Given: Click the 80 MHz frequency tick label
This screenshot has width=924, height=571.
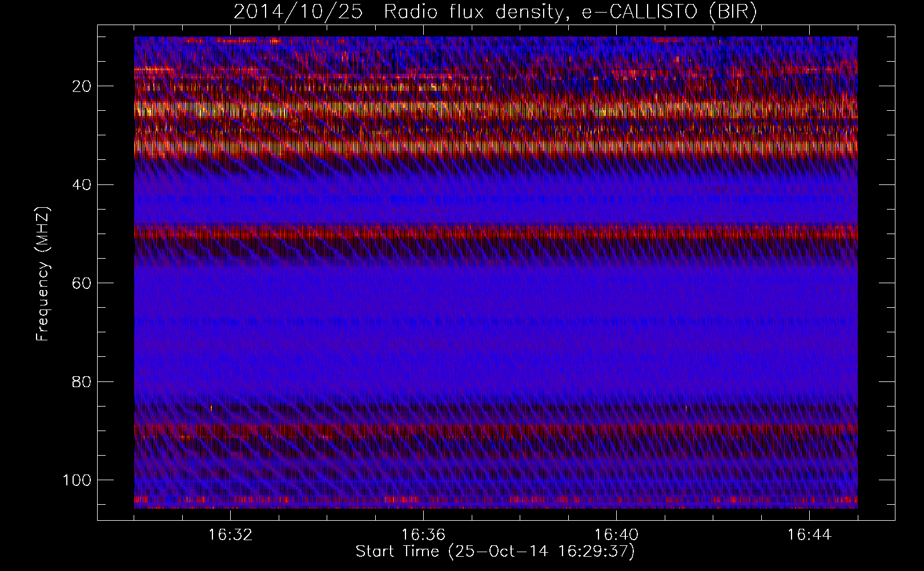Looking at the screenshot, I should point(82,381).
